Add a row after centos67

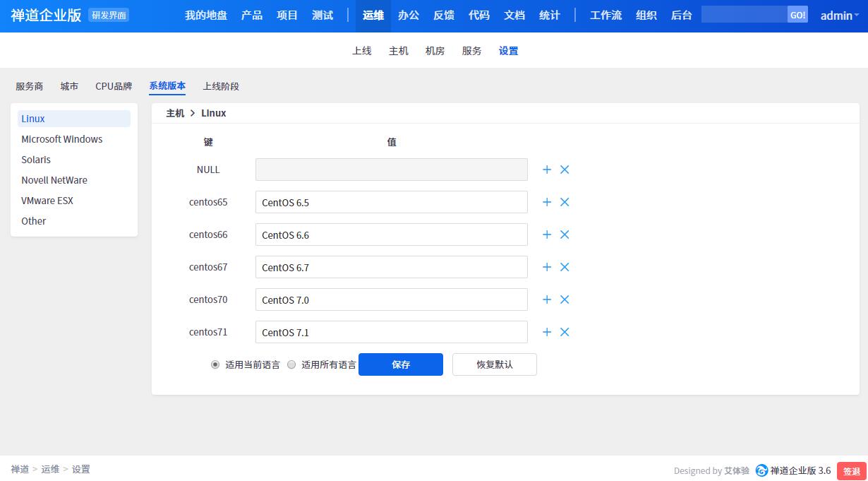tap(547, 267)
